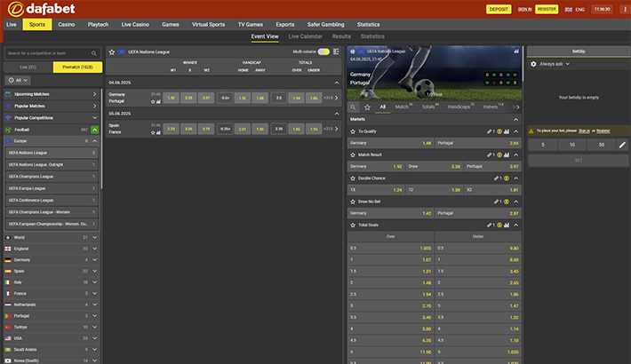Favorite the Double Chance market
The width and height of the screenshot is (631, 364).
tap(353, 178)
